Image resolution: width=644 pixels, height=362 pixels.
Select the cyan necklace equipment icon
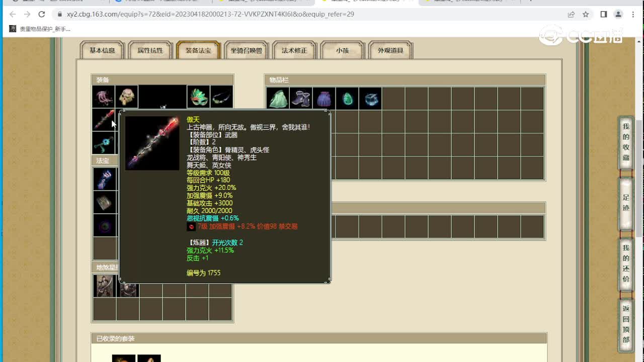pos(104,143)
